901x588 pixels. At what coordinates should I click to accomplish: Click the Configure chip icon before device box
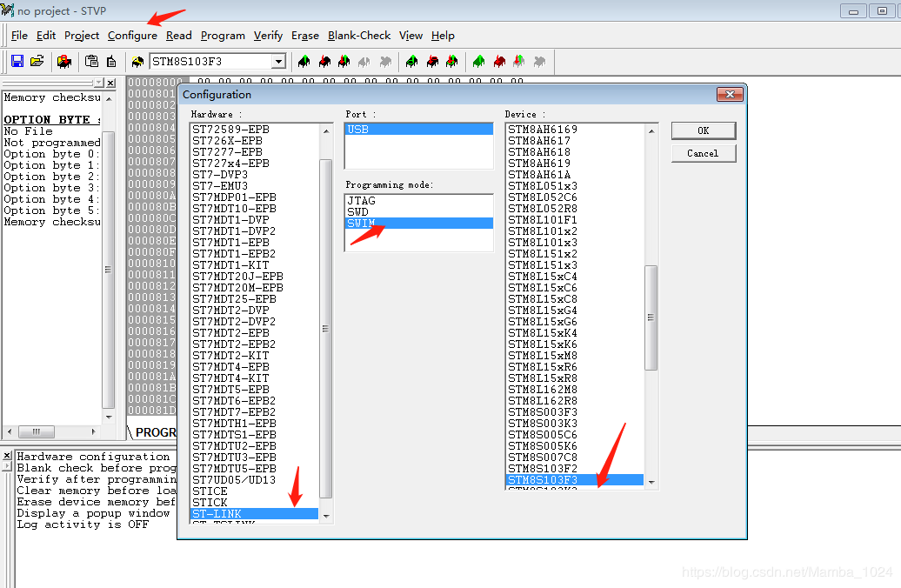click(x=137, y=62)
